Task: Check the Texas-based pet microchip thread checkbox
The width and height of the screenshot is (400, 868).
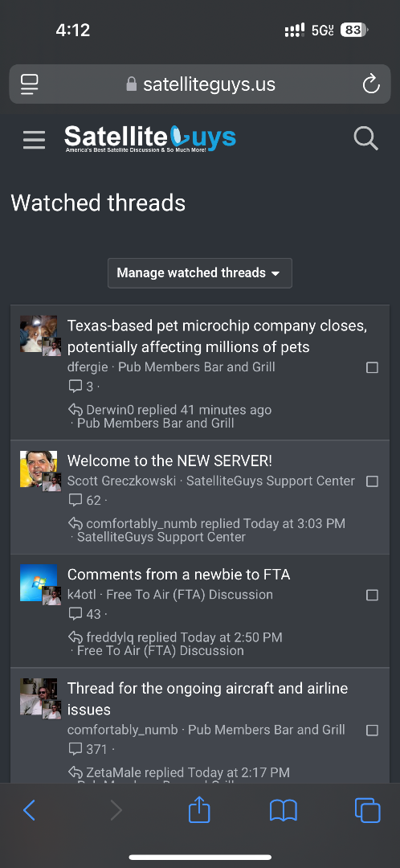Action: 373,367
